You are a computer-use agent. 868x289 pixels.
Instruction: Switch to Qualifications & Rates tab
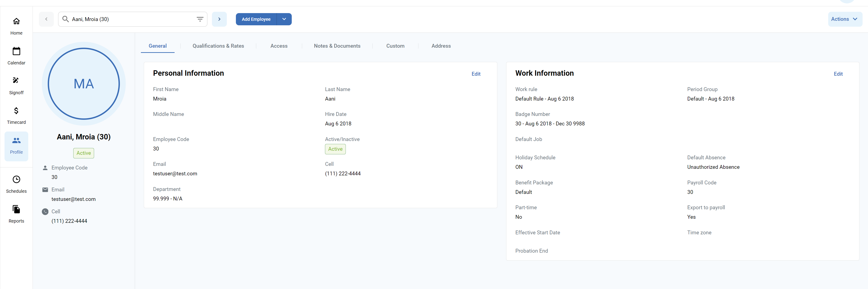pyautogui.click(x=218, y=46)
